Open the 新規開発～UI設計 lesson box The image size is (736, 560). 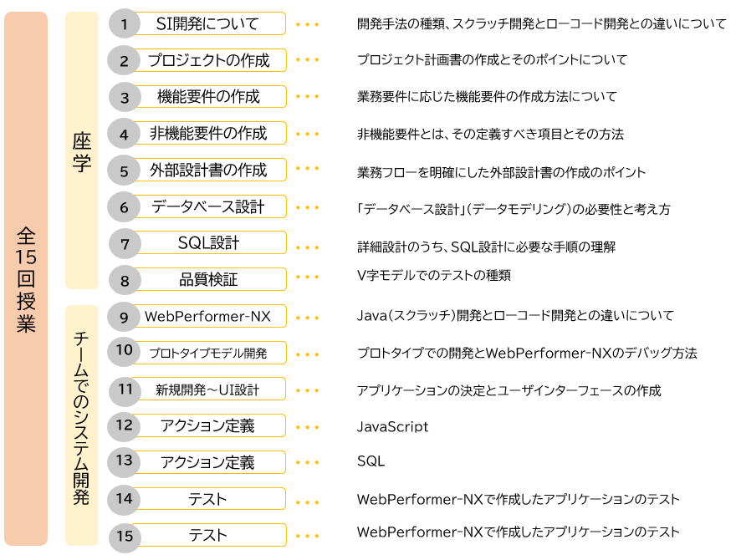[208, 389]
